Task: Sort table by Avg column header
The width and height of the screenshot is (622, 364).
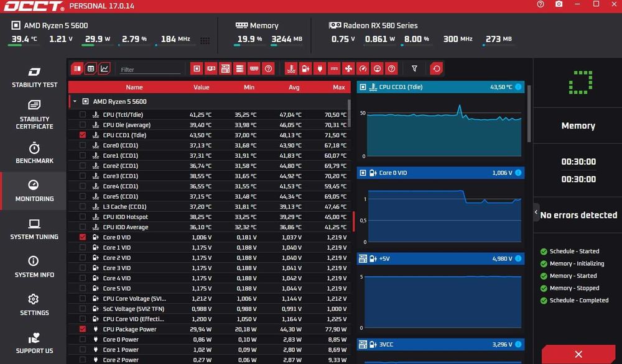Action: (x=294, y=87)
